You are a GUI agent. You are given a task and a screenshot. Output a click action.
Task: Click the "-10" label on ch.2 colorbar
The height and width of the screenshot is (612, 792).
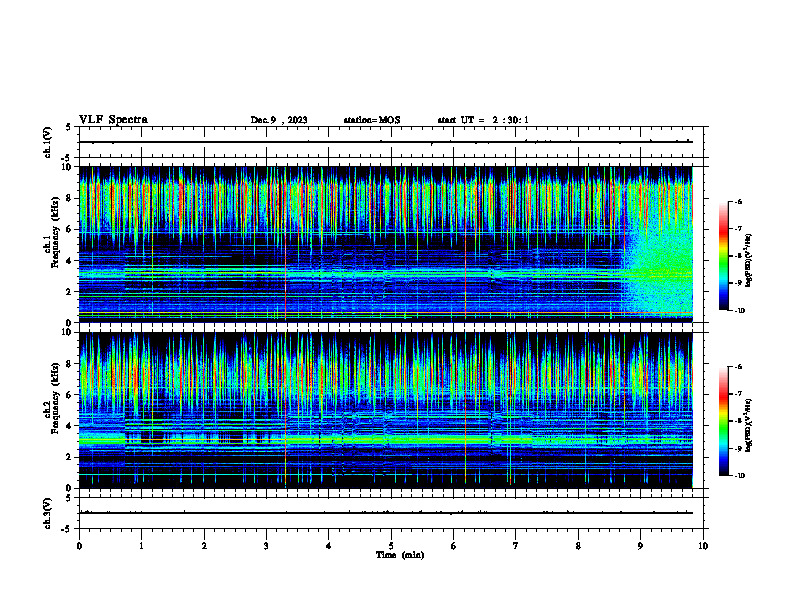(739, 476)
